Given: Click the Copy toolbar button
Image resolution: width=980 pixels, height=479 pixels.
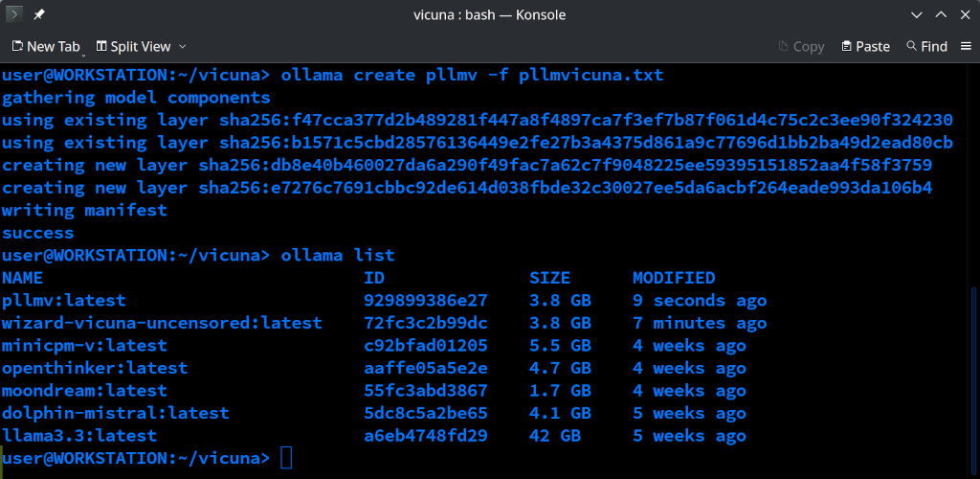Looking at the screenshot, I should click(802, 46).
